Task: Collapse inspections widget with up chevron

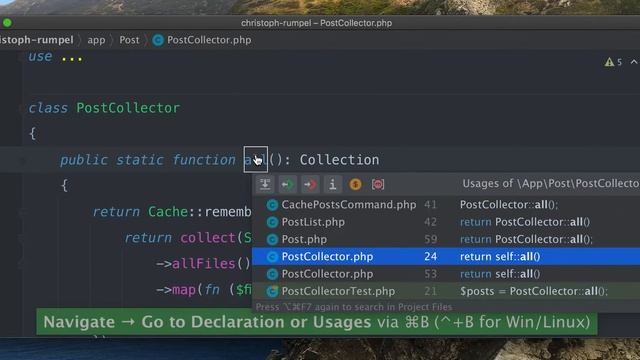Action: [x=633, y=62]
